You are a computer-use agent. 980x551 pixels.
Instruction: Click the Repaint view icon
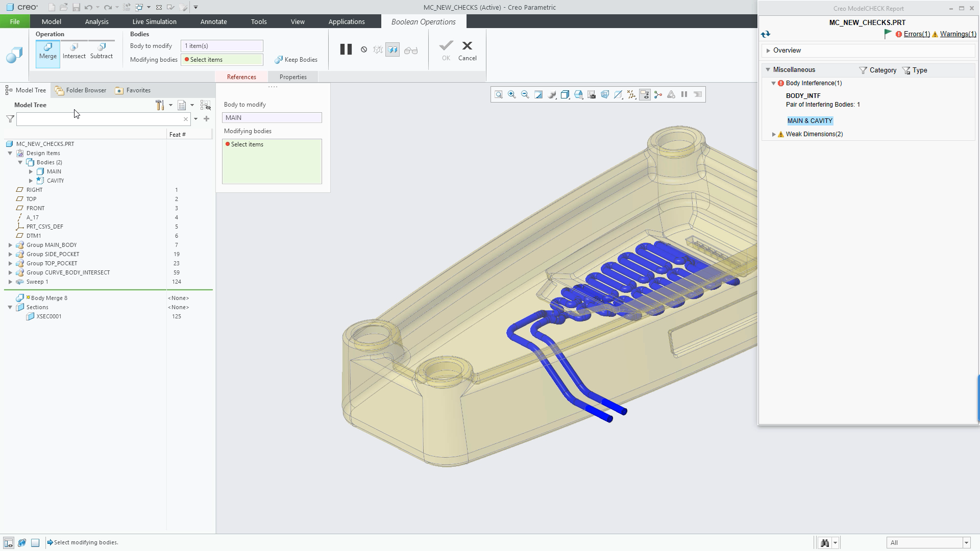tap(538, 95)
